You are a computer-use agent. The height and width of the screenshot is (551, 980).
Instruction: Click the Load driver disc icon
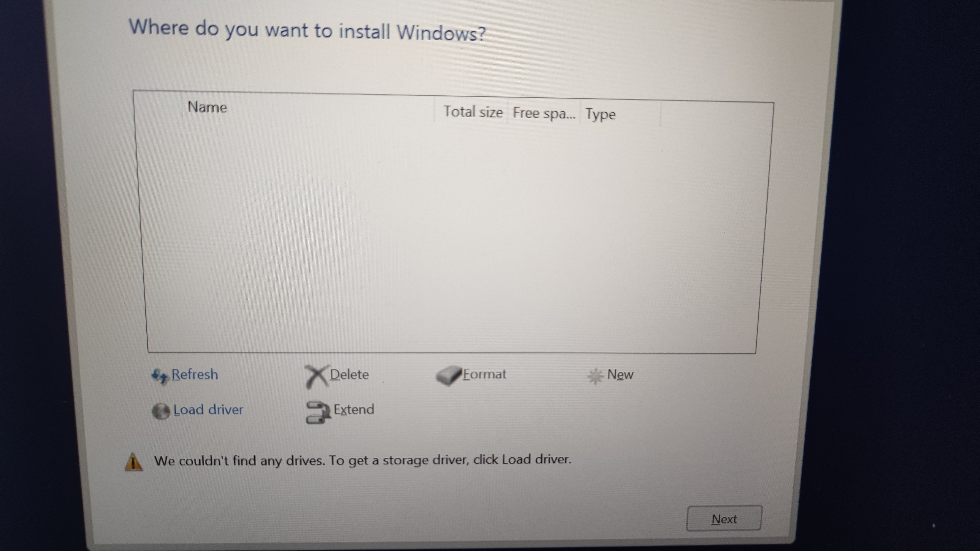coord(161,411)
